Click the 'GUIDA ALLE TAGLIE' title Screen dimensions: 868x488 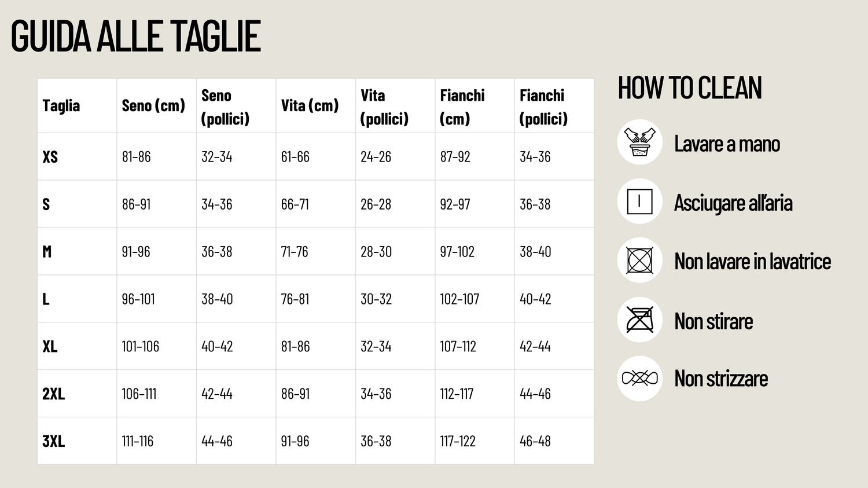pyautogui.click(x=136, y=36)
